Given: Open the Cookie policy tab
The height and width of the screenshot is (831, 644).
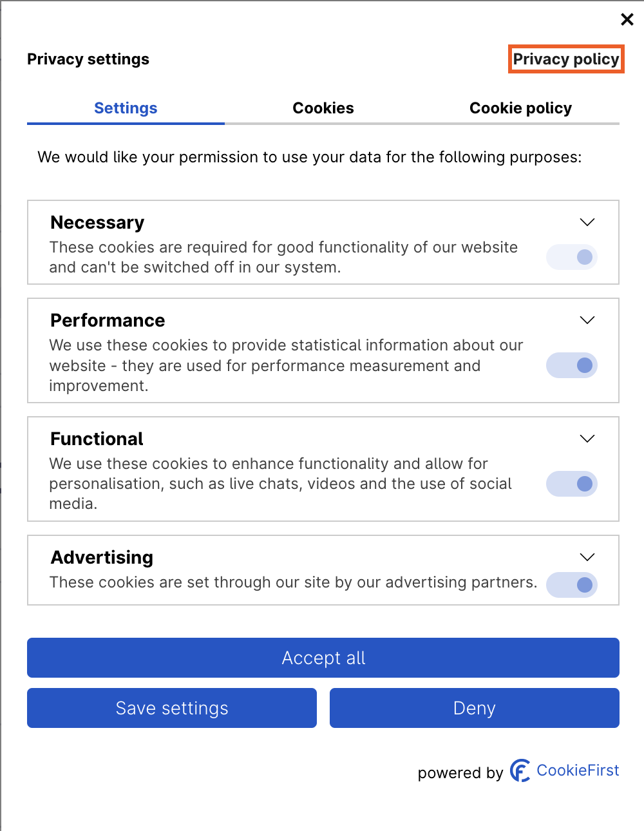Looking at the screenshot, I should coord(520,108).
